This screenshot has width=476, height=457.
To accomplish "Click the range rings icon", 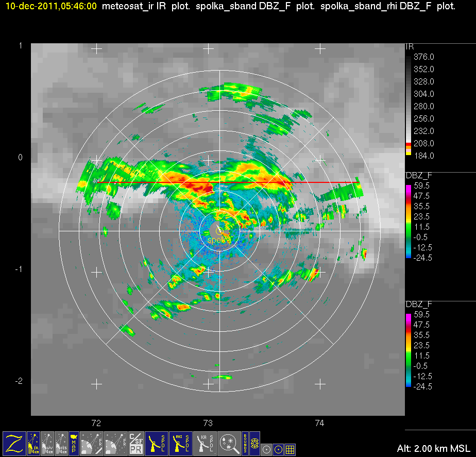I will pos(254,443).
